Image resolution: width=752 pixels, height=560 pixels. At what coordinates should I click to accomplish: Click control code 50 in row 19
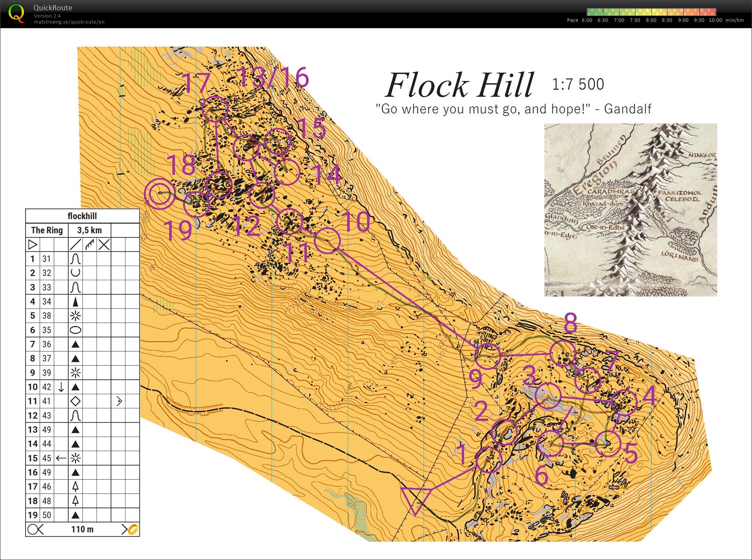click(x=47, y=515)
